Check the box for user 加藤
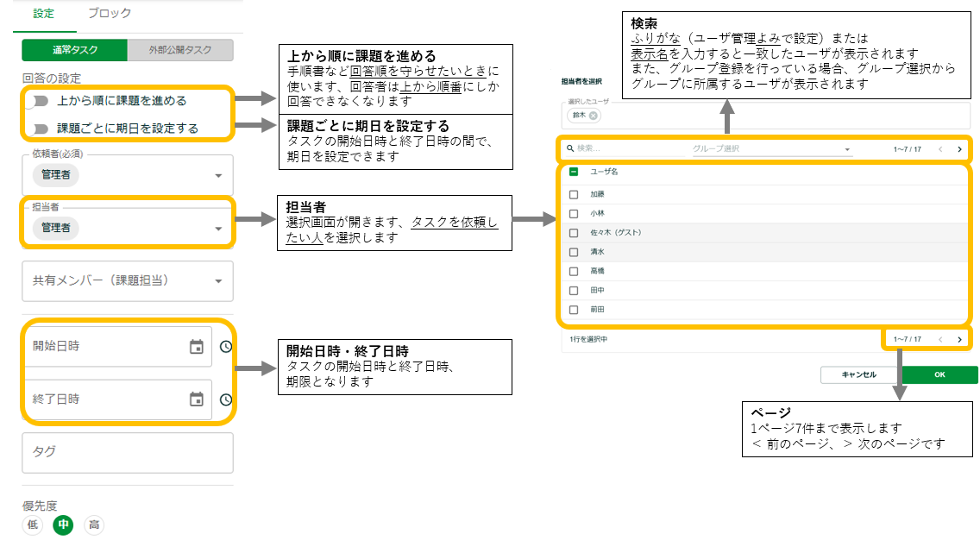Viewport: 980px width, 547px height. pyautogui.click(x=574, y=194)
